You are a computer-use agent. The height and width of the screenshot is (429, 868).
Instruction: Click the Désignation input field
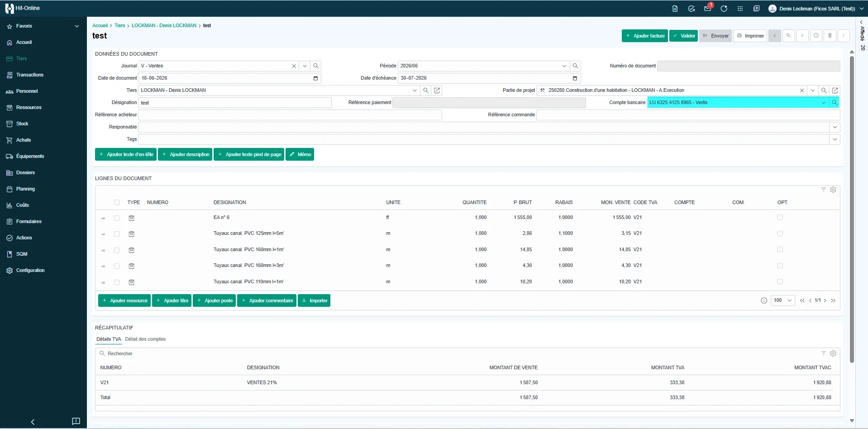click(x=235, y=103)
